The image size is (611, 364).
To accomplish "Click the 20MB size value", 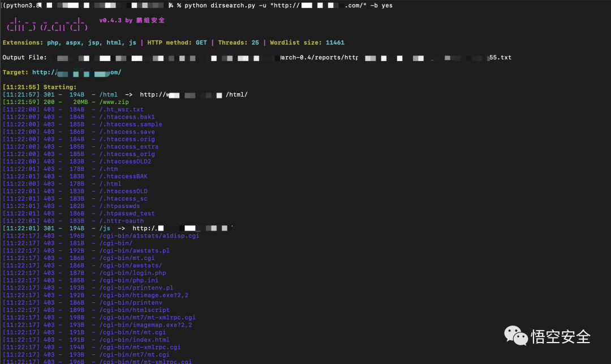I will coord(81,102).
